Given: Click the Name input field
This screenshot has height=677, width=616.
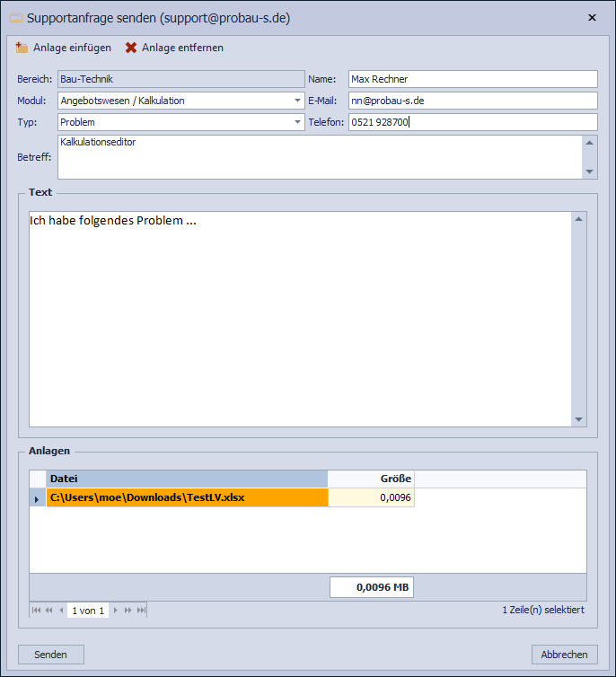Looking at the screenshot, I should pyautogui.click(x=472, y=79).
